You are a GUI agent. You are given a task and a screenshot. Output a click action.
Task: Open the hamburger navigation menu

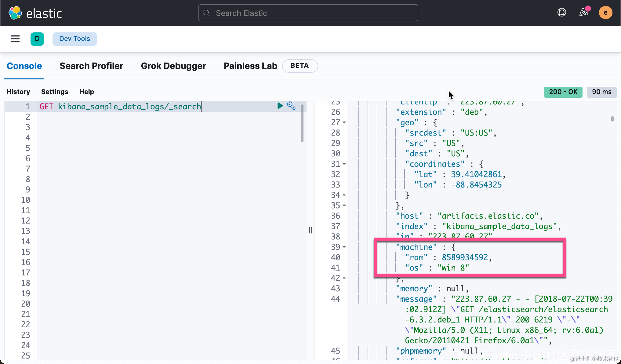tap(15, 39)
